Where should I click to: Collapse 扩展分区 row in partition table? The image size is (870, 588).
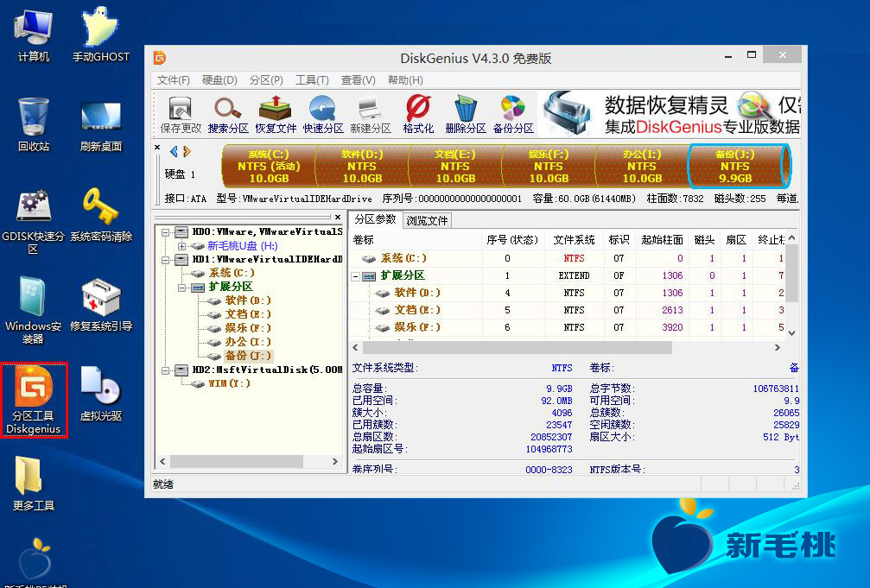tap(356, 276)
